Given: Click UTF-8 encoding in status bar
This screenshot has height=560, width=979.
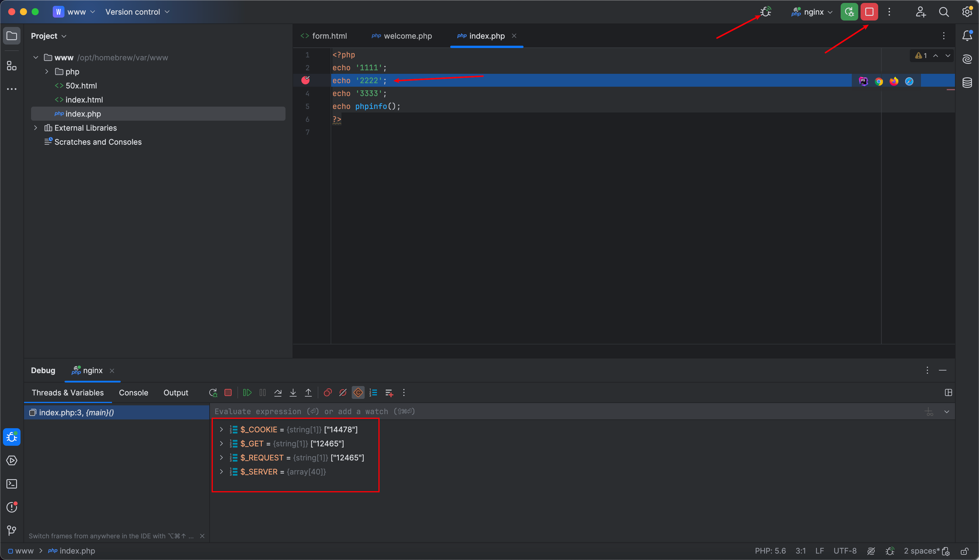Looking at the screenshot, I should (x=845, y=551).
